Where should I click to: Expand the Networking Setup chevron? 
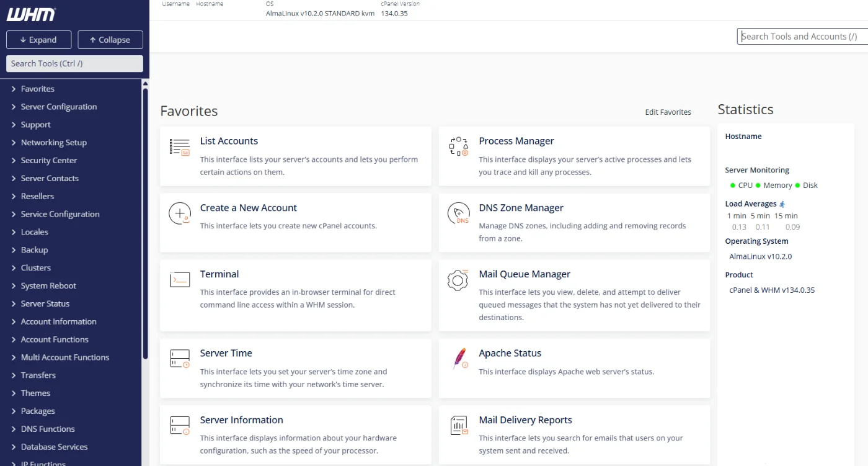click(x=14, y=143)
